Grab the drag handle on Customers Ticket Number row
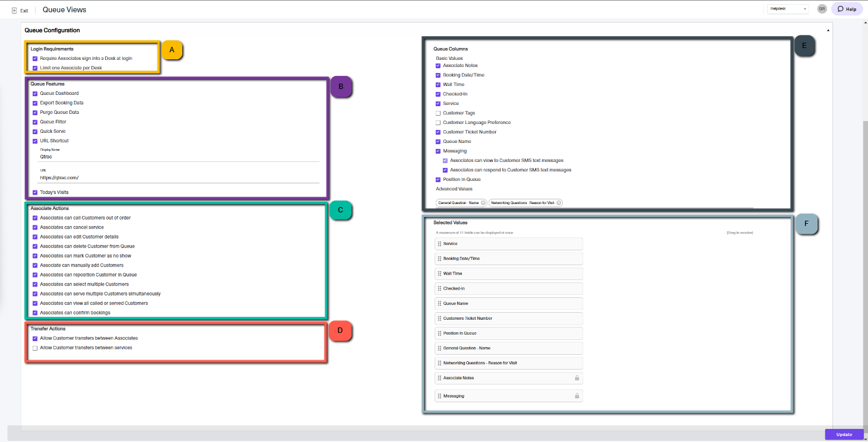 coord(439,318)
